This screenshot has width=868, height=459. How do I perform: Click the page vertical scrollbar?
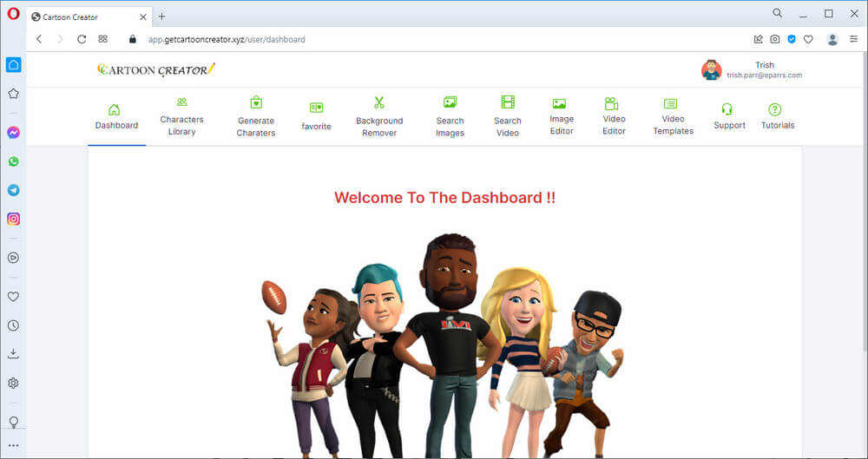pyautogui.click(x=865, y=200)
